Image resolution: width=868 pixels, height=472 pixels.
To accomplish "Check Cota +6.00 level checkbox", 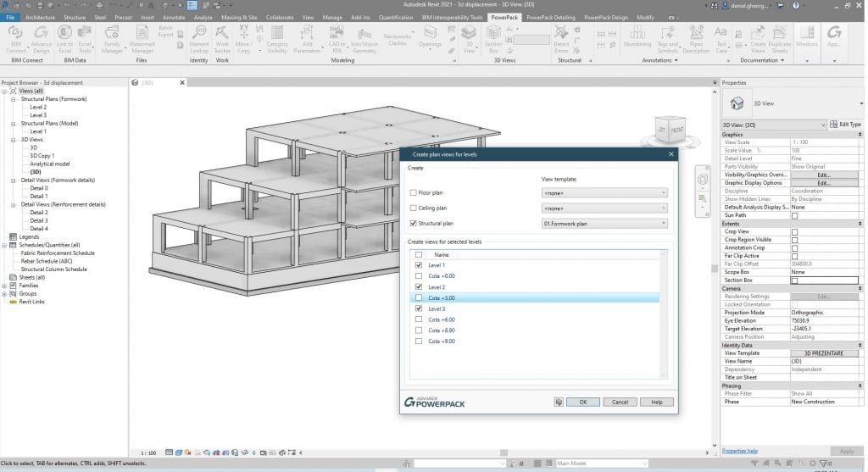I will click(x=419, y=319).
